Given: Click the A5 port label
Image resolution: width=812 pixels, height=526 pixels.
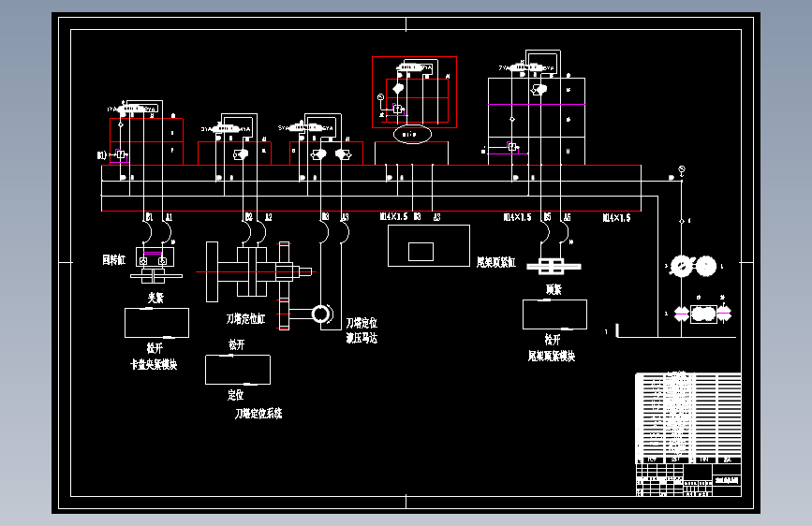Looking at the screenshot, I should click(567, 217).
